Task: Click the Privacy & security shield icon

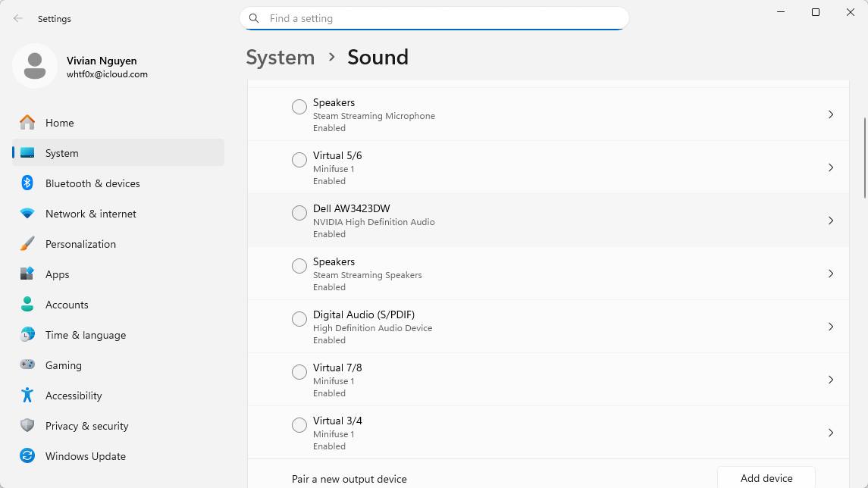Action: pyautogui.click(x=27, y=426)
